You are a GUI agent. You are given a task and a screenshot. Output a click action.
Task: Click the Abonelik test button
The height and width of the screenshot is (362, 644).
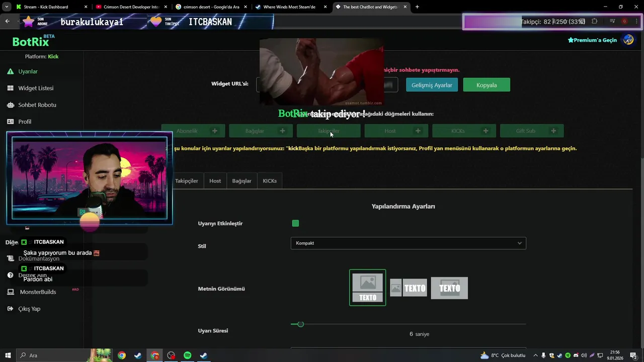193,131
